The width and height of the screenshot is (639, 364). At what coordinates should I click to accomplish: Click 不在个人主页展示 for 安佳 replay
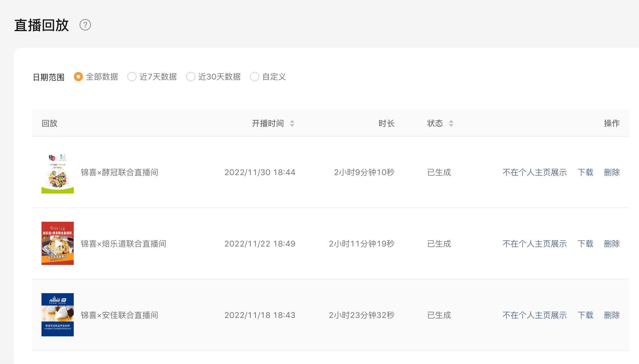point(534,315)
